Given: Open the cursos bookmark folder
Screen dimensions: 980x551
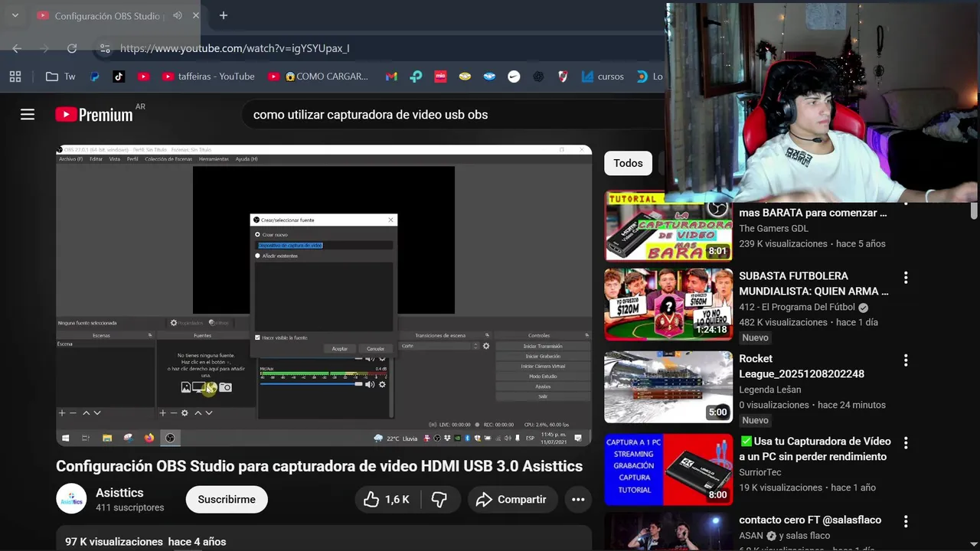Looking at the screenshot, I should point(603,77).
